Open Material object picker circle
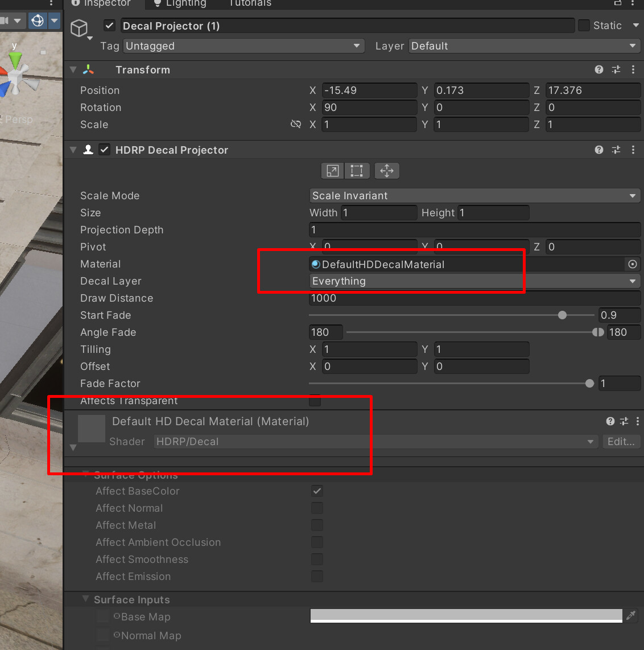Image resolution: width=644 pixels, height=650 pixels. (633, 264)
